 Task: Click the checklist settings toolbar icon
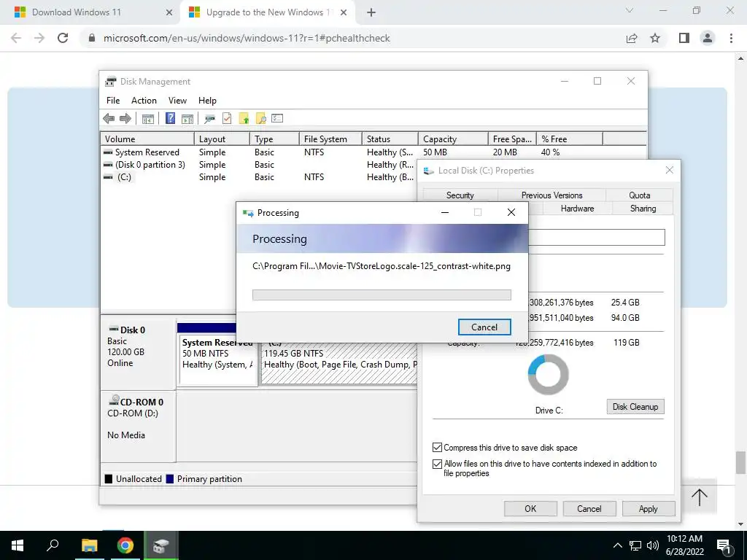[277, 118]
